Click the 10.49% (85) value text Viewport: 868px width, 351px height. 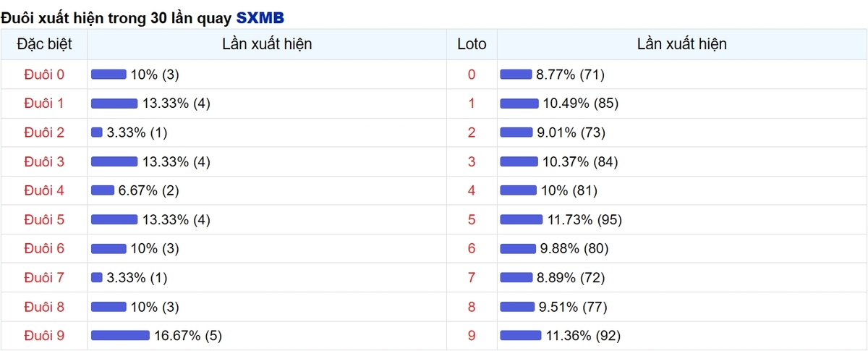coord(581,103)
